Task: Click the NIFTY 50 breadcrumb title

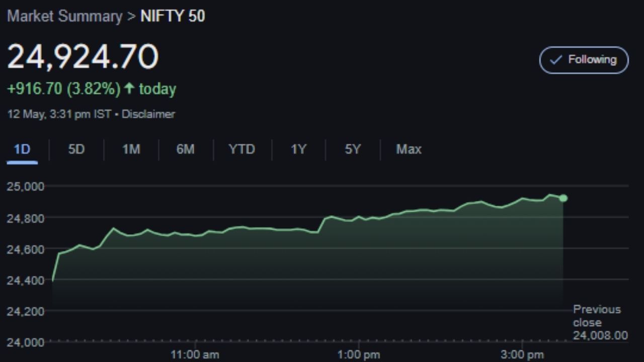Action: [173, 16]
